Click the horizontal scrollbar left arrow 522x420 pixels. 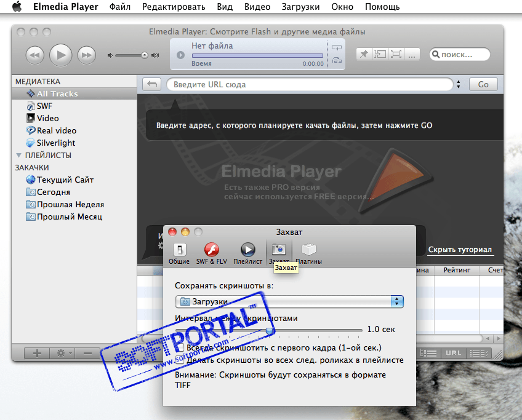tap(488, 339)
